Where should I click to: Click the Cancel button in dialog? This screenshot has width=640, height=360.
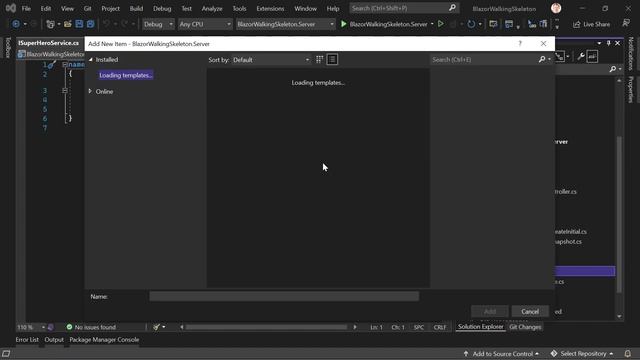pyautogui.click(x=530, y=311)
